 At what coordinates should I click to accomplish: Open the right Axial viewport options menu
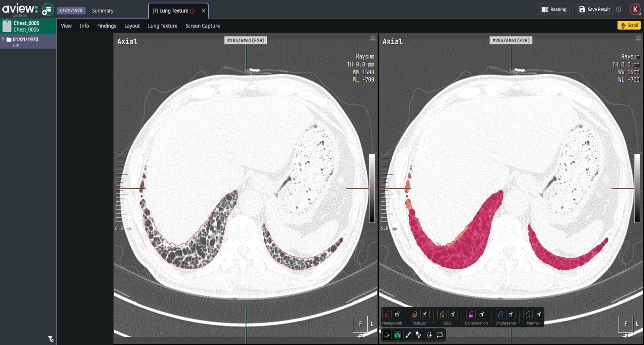[x=638, y=38]
